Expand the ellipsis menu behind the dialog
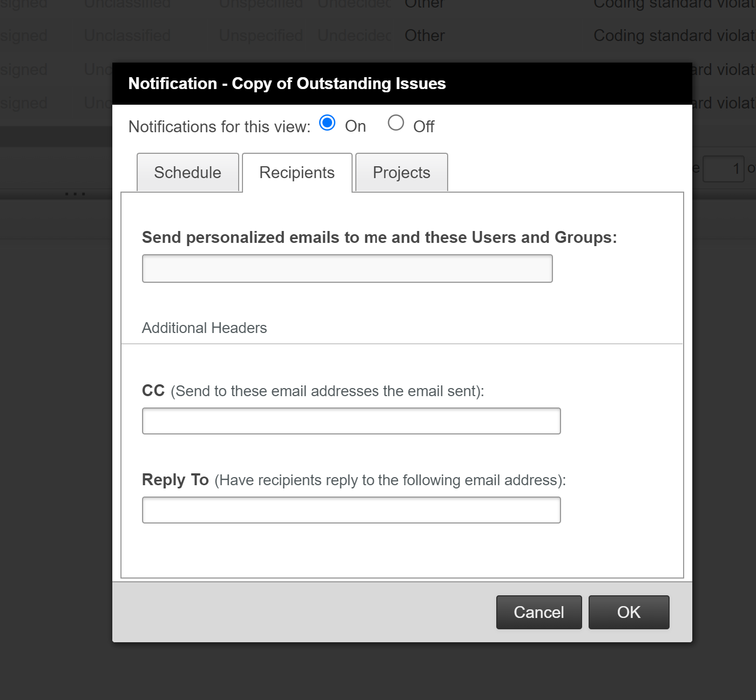The width and height of the screenshot is (756, 700). pos(76,194)
